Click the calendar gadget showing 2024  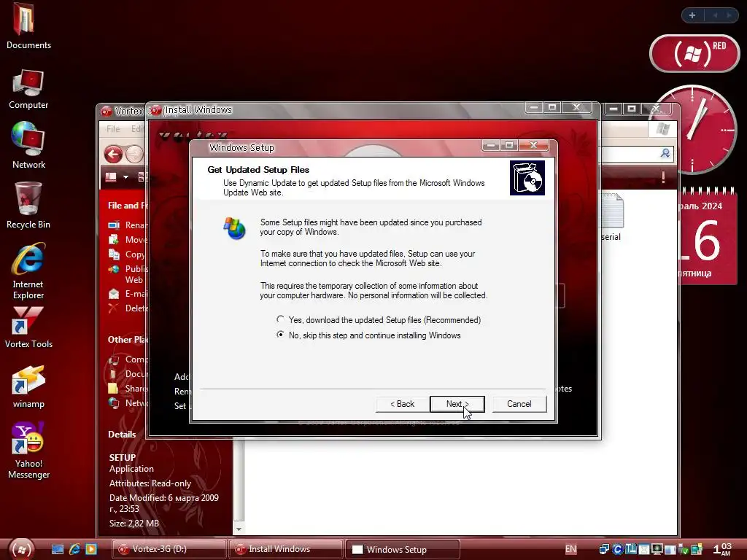(x=707, y=236)
